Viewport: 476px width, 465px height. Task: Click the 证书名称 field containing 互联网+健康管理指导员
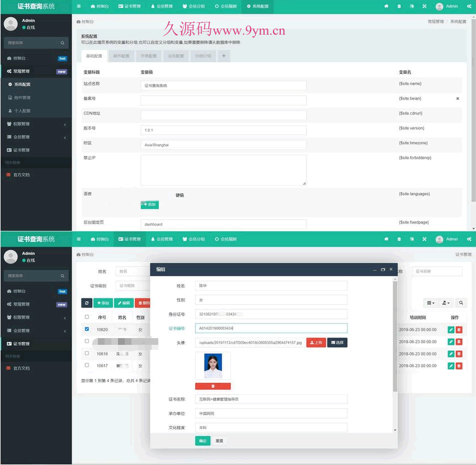(x=271, y=399)
